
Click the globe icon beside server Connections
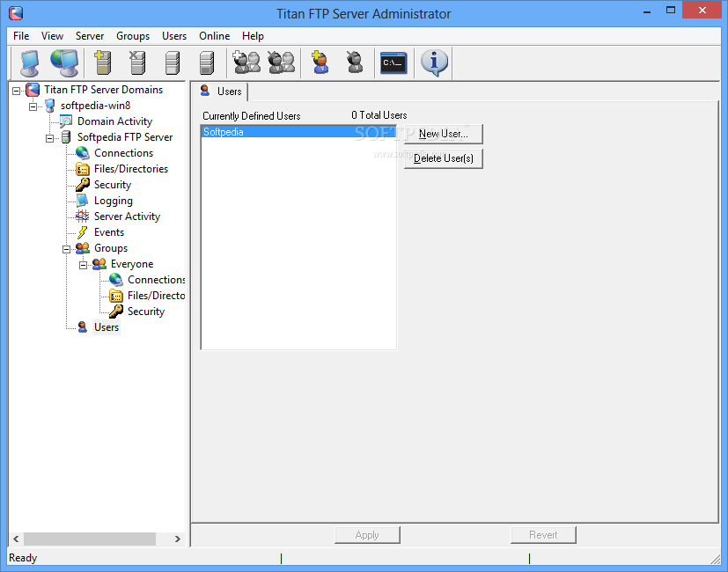(x=83, y=153)
